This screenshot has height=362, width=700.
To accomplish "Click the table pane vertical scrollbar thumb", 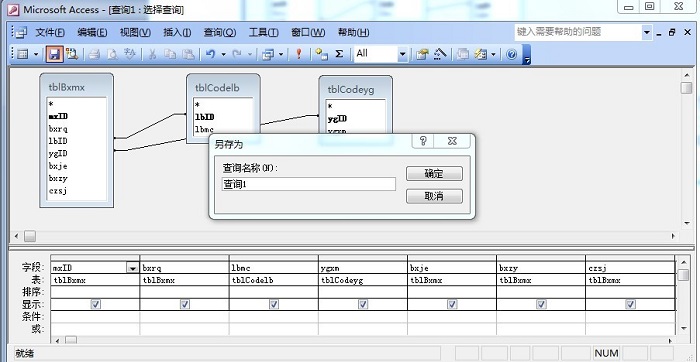I will point(686,88).
